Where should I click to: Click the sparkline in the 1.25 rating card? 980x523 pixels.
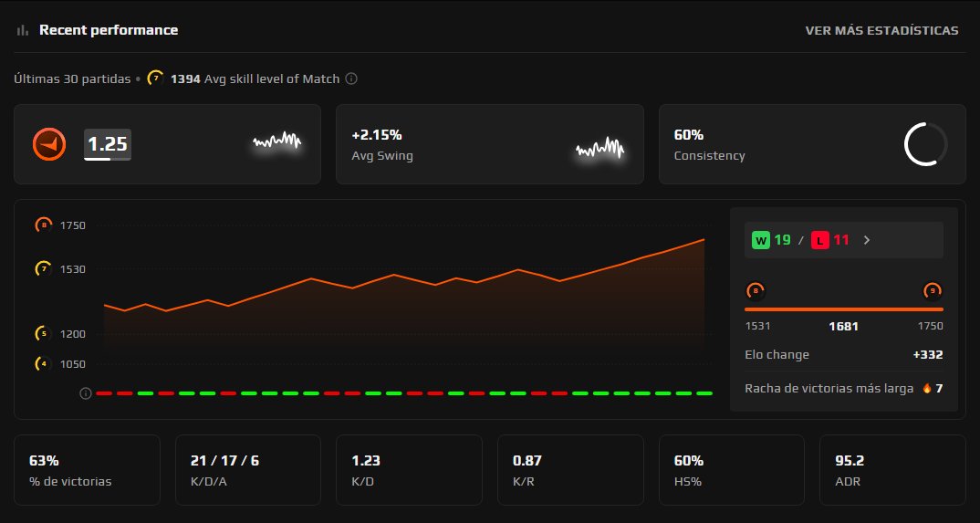[276, 142]
